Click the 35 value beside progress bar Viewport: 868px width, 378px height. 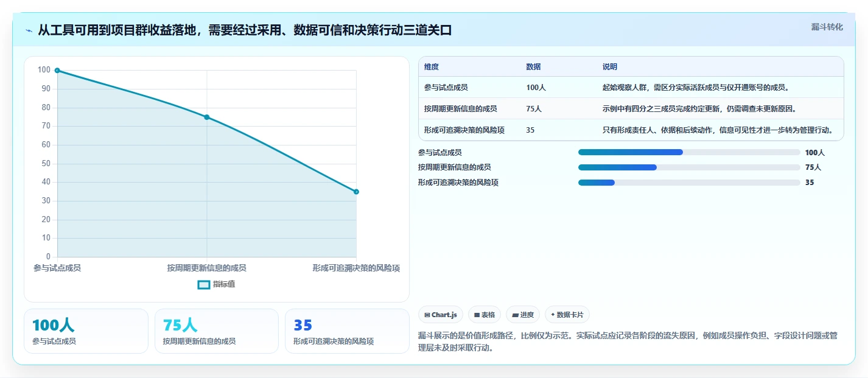tap(810, 183)
